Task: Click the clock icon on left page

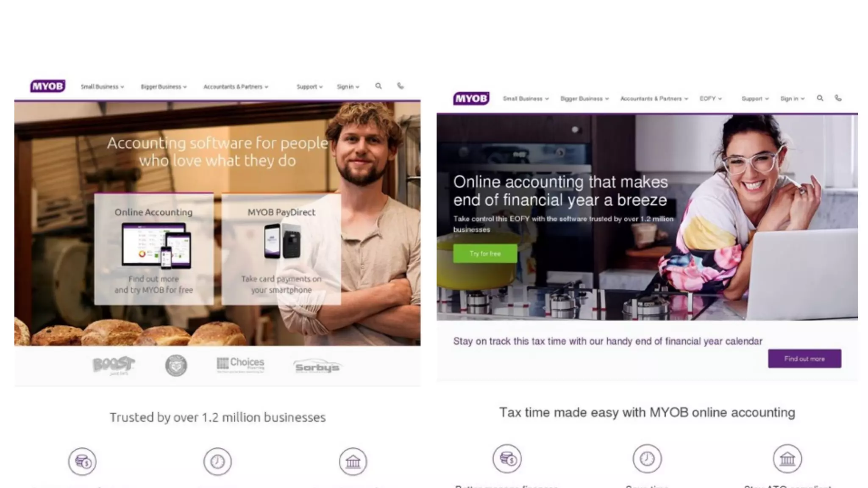Action: (x=217, y=461)
